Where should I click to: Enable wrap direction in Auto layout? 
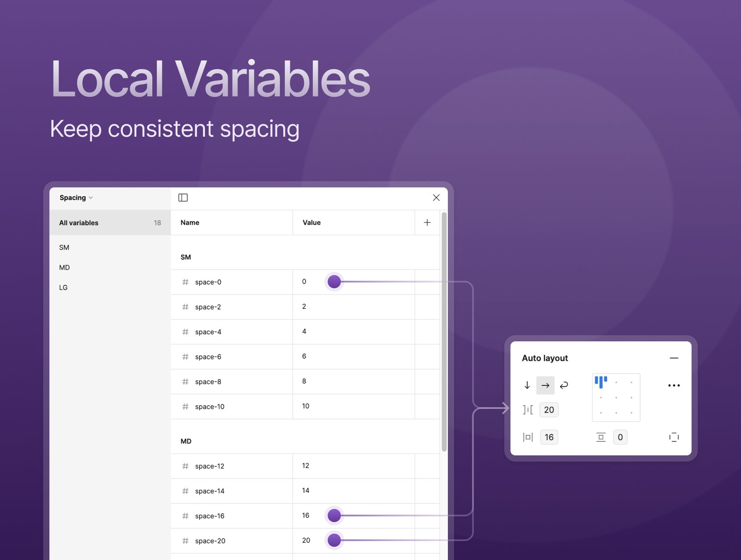click(564, 385)
